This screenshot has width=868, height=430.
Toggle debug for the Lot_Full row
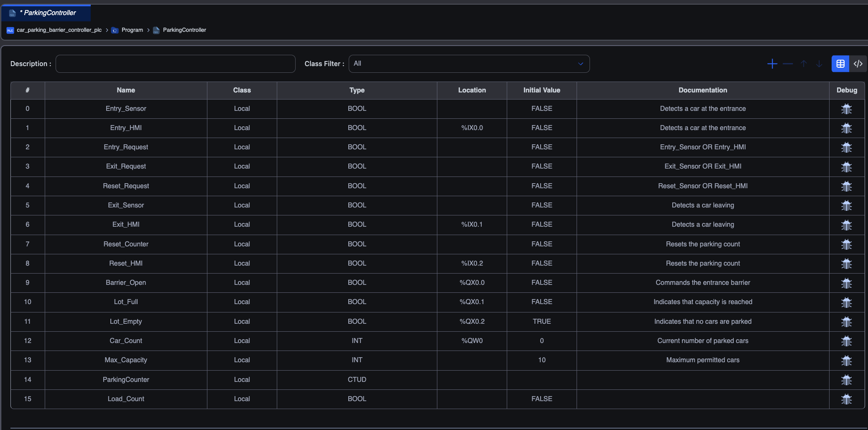(x=846, y=302)
